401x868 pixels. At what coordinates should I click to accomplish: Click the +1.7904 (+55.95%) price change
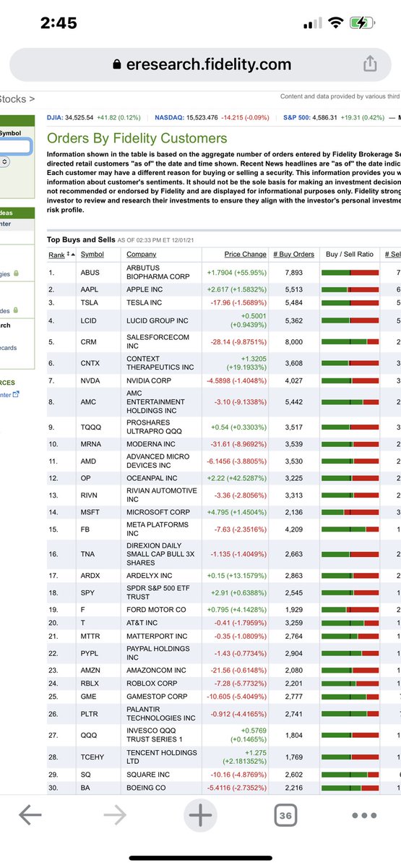point(236,273)
